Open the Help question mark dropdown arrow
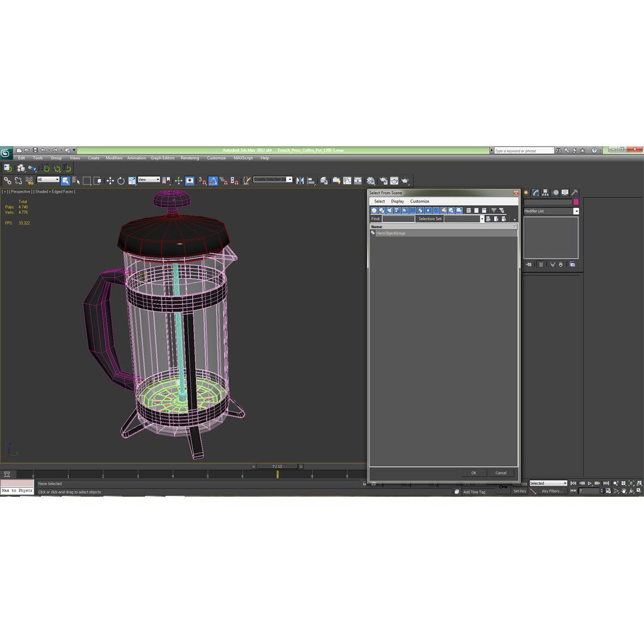This screenshot has width=644, height=644. 600,151
